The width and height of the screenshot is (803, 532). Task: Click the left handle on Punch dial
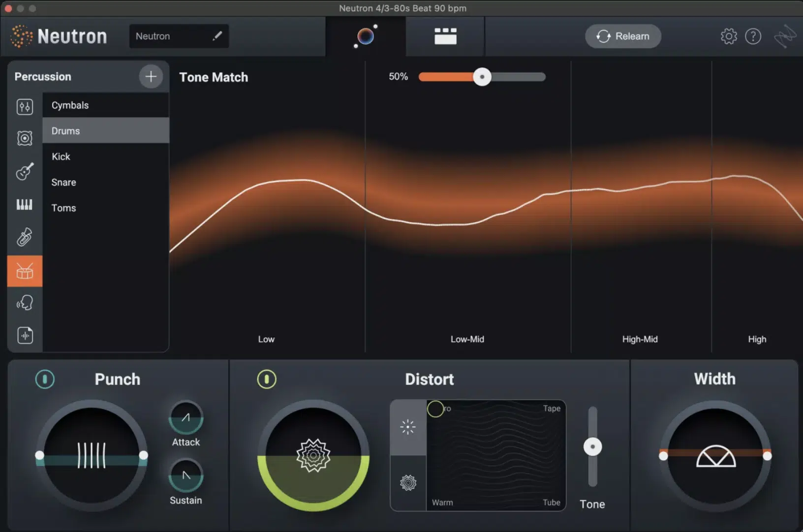(40, 455)
